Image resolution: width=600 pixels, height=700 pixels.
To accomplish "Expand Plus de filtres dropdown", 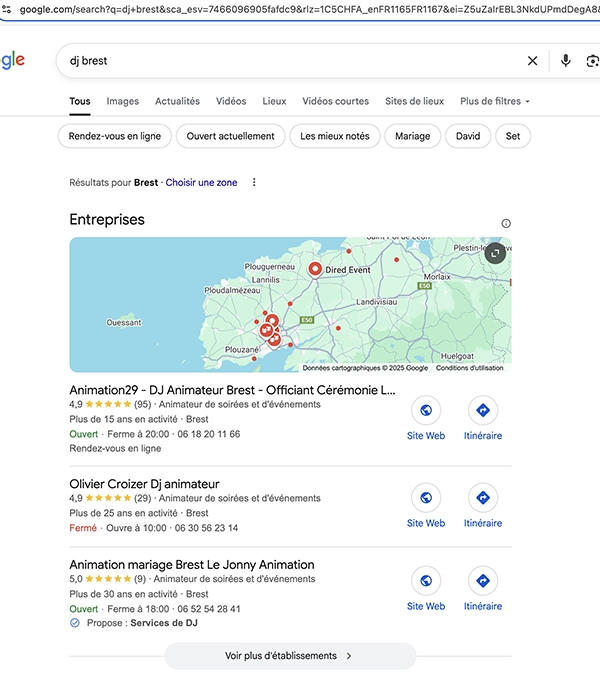I will pyautogui.click(x=495, y=101).
